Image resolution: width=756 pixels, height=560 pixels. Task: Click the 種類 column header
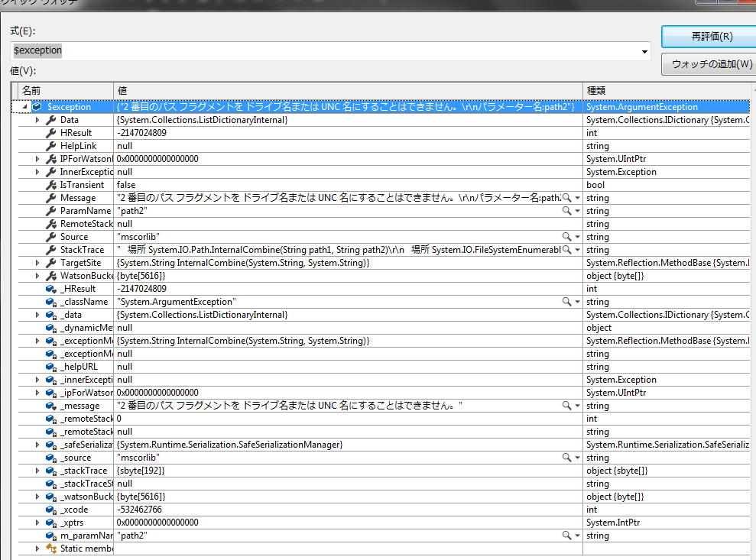pyautogui.click(x=665, y=90)
